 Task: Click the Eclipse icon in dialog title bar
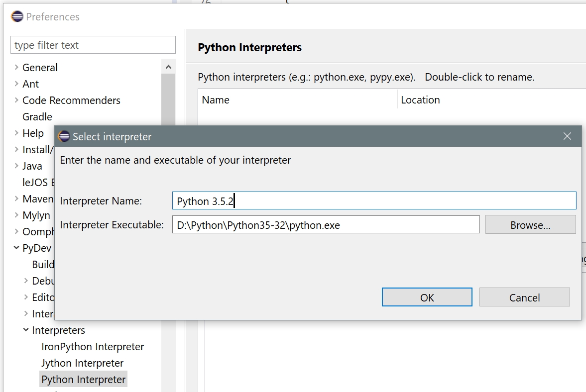pyautogui.click(x=64, y=136)
